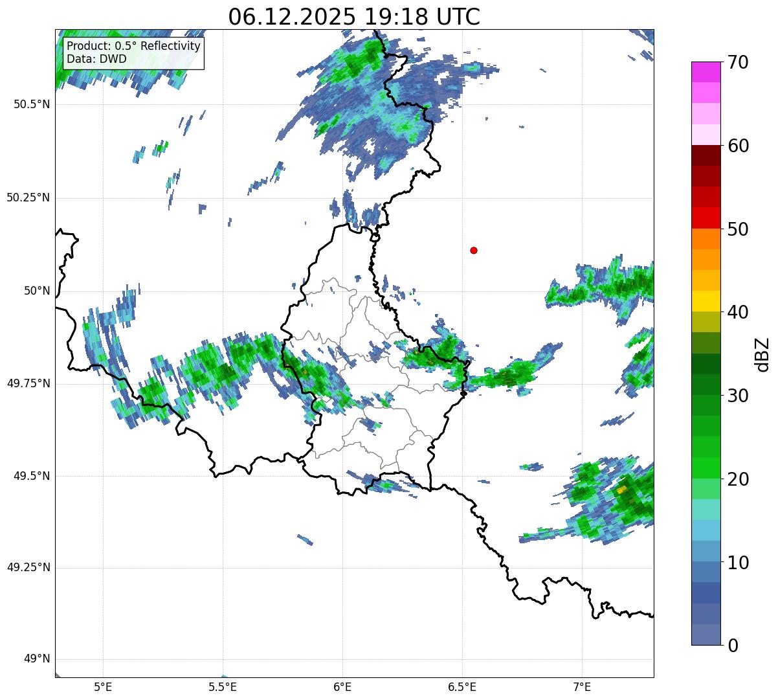The image size is (778, 700).
Task: Click the 49.5°N latitude label
Action: tap(32, 476)
